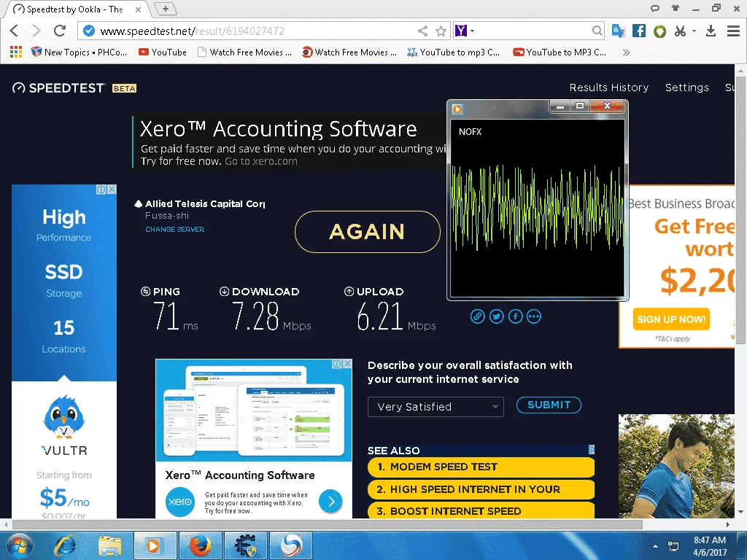Open the Very Satisfied satisfaction dropdown
The image size is (747, 560).
(436, 407)
